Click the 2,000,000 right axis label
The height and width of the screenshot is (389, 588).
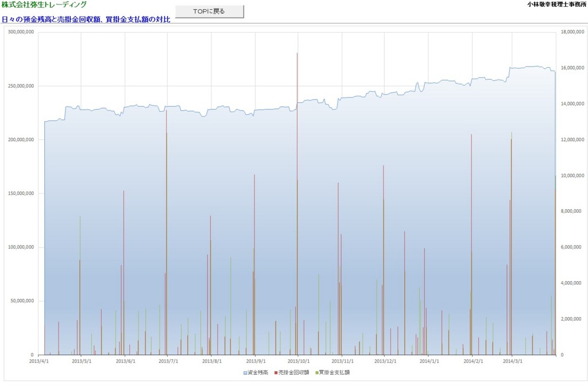coord(571,319)
